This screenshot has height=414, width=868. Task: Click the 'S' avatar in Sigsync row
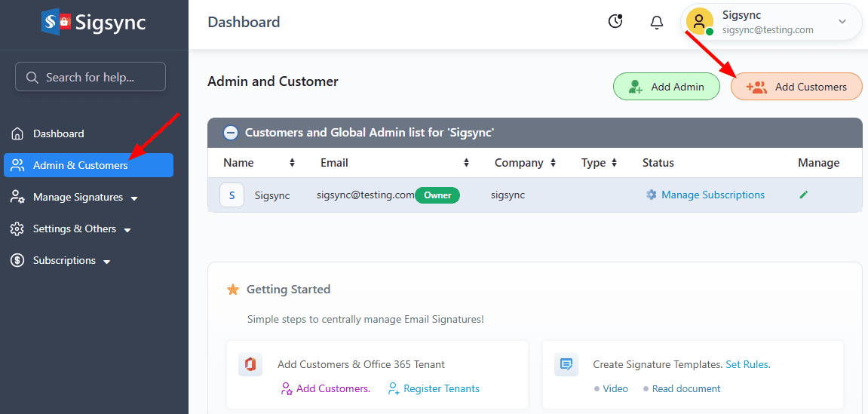pos(232,195)
